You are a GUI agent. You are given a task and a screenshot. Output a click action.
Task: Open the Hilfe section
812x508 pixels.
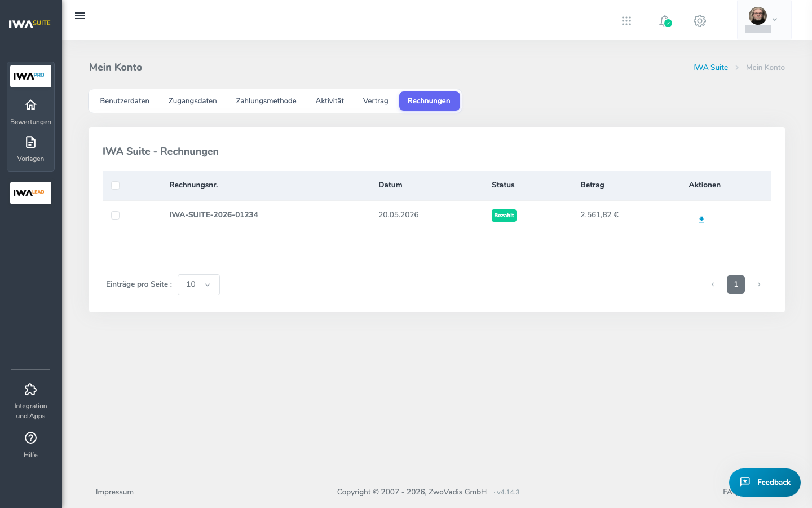[30, 445]
